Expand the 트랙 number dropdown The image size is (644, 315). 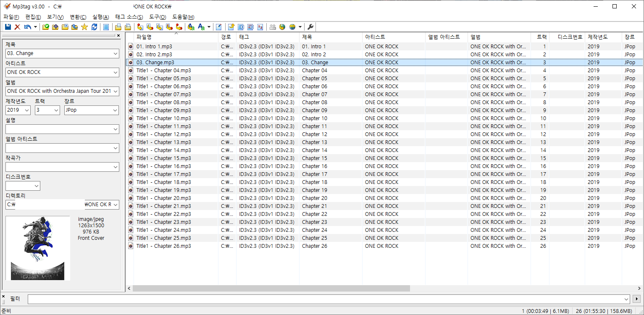click(x=56, y=110)
